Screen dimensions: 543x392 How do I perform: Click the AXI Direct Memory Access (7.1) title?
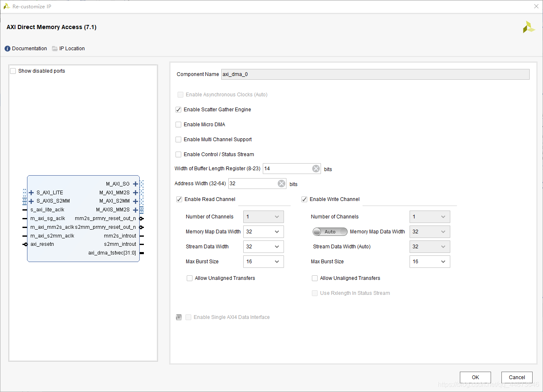52,27
